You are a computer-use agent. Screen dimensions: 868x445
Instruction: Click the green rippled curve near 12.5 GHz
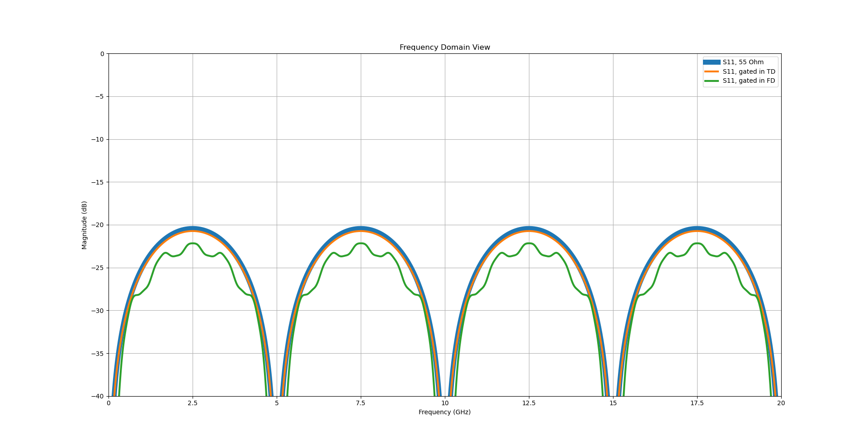530,243
